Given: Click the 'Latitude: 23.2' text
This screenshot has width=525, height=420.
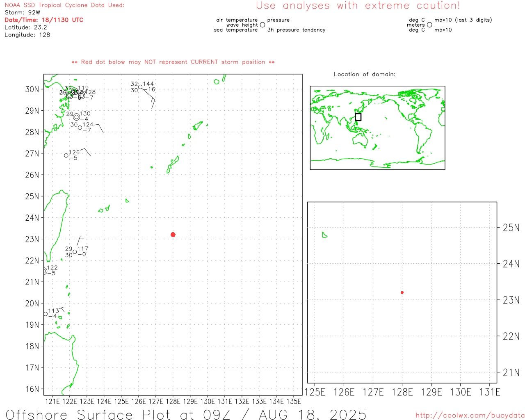Looking at the screenshot, I should pos(26,27).
